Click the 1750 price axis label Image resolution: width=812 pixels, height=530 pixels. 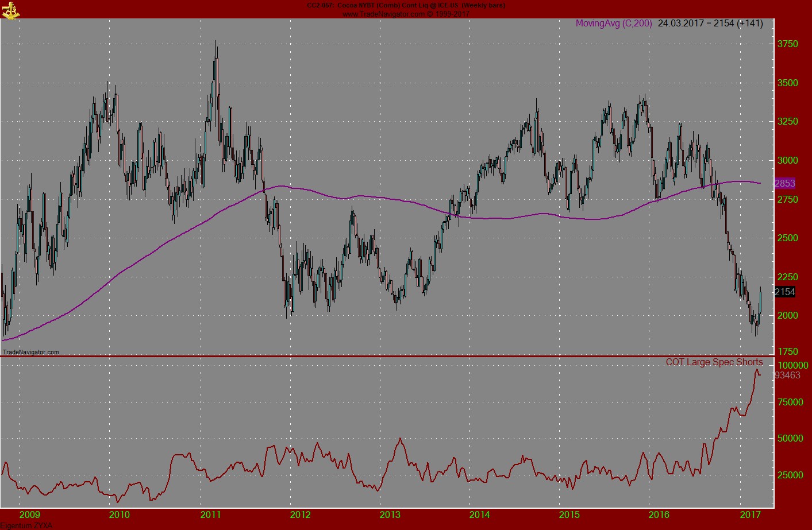pyautogui.click(x=787, y=351)
